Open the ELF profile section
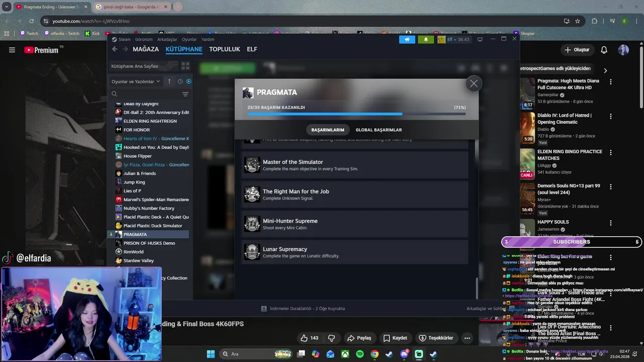644x362 pixels. (x=252, y=49)
